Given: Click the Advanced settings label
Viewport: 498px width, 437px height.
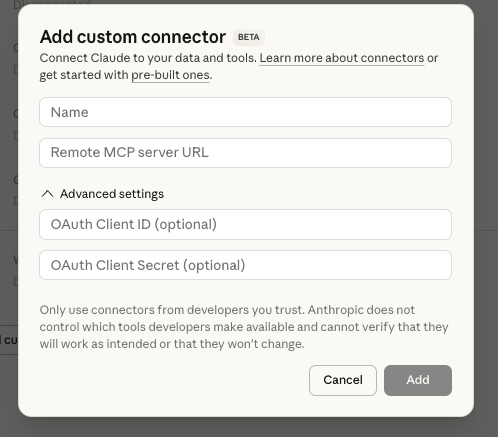Looking at the screenshot, I should point(112,194).
